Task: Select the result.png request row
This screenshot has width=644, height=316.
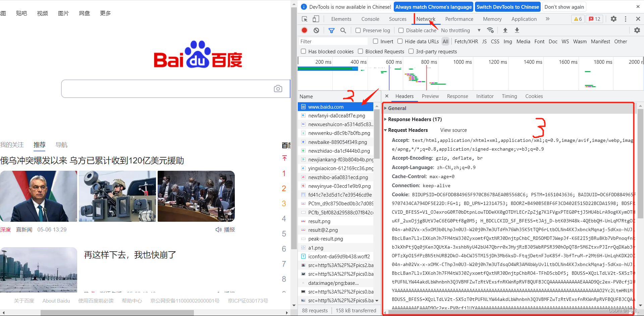Action: pyautogui.click(x=336, y=221)
